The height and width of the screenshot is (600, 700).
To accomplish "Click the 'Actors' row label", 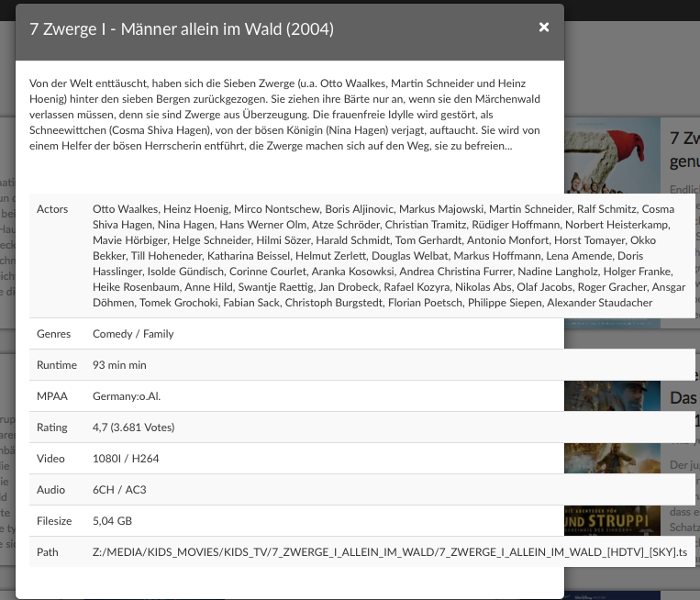I will pyautogui.click(x=52, y=209).
